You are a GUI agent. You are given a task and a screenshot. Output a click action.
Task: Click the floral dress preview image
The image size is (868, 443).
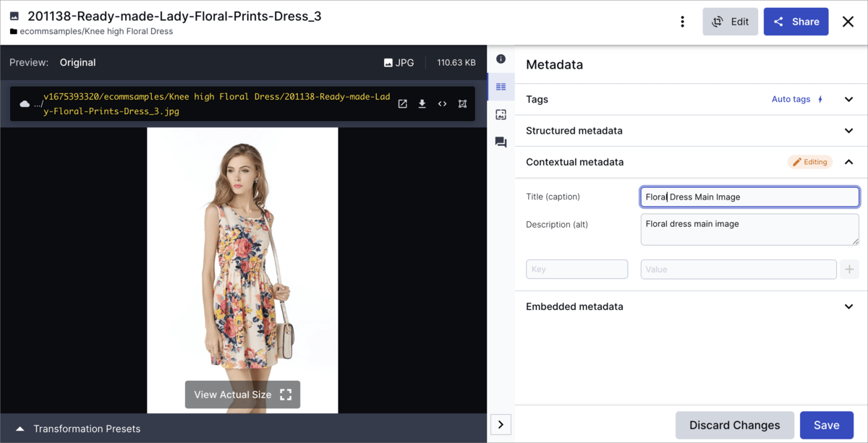242,270
